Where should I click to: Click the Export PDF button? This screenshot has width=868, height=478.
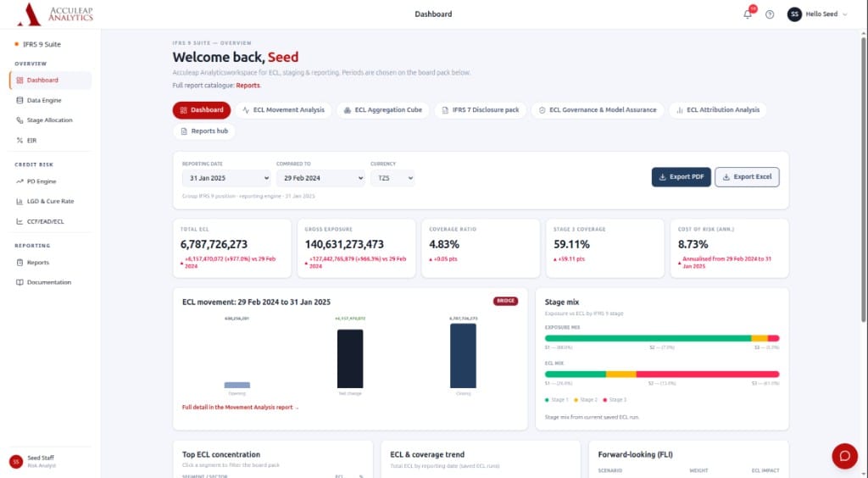pos(681,177)
